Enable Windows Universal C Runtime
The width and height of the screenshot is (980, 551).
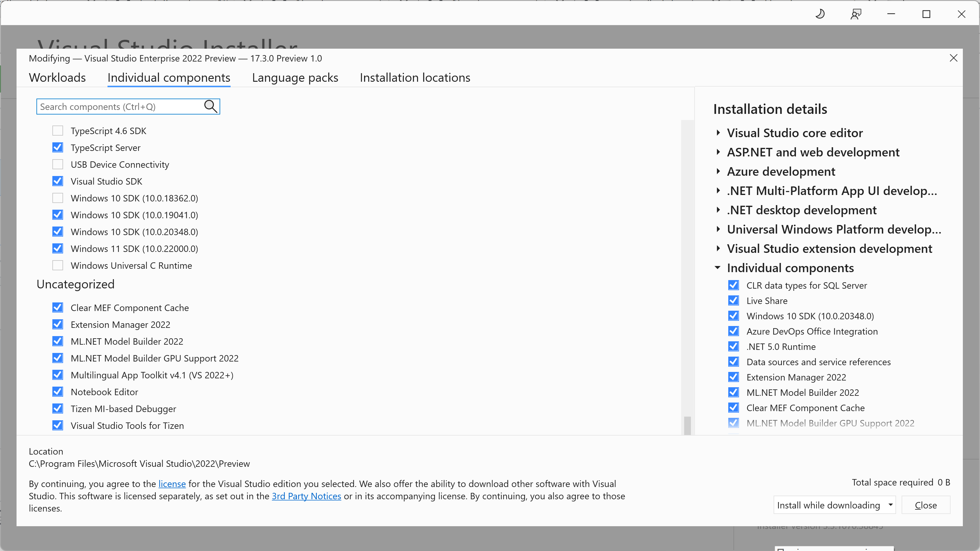58,265
